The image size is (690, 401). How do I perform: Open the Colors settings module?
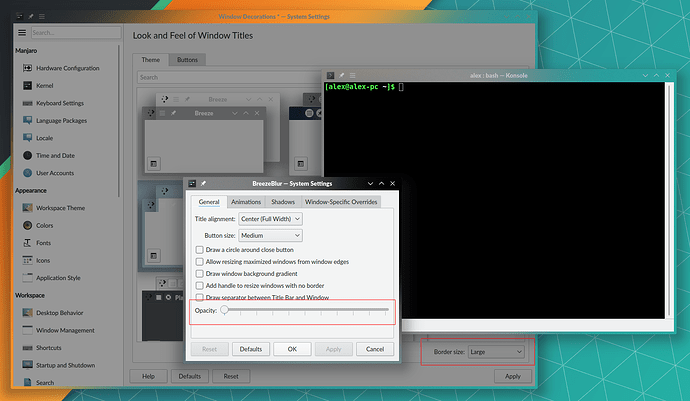[x=25, y=225]
